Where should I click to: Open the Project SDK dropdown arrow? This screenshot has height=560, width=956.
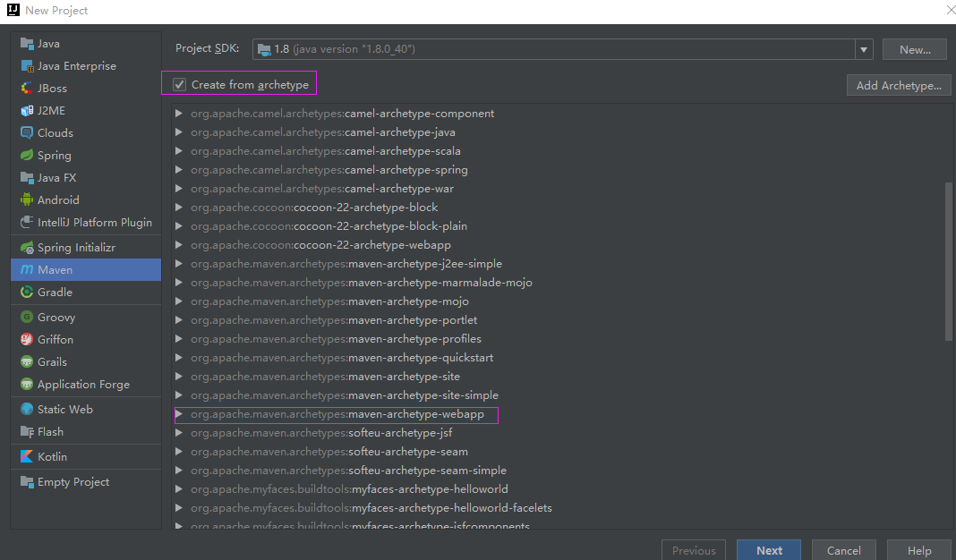863,49
